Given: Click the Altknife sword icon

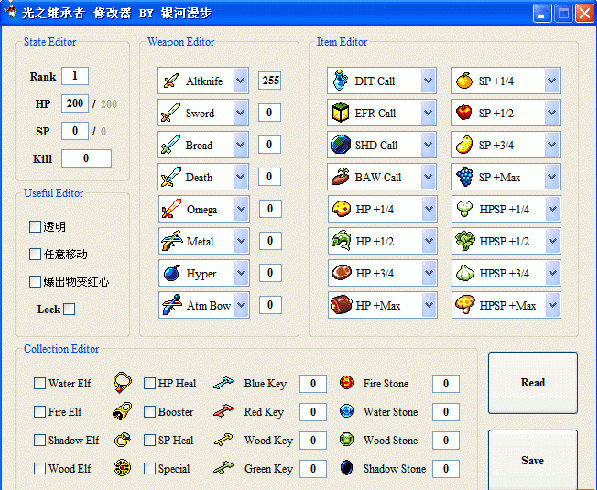Looking at the screenshot, I should point(171,81).
